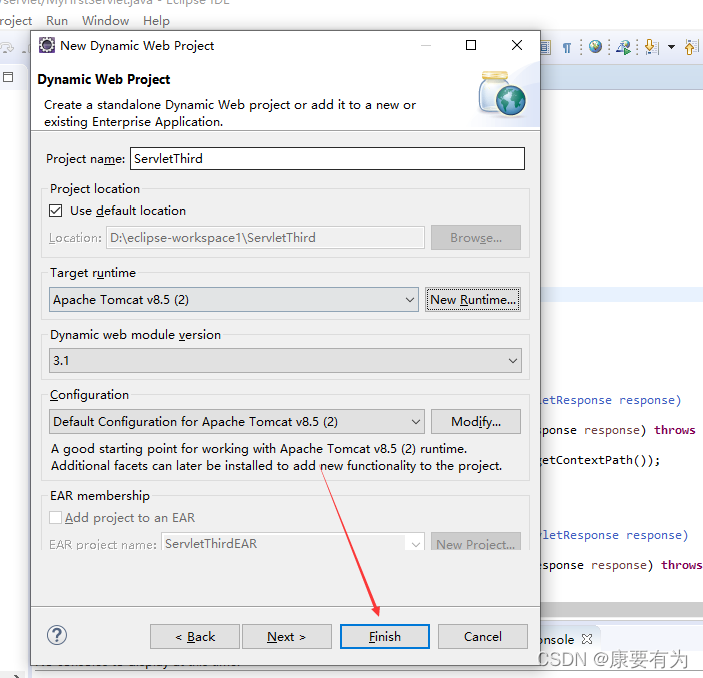Click launch web services explorer icon

click(624, 47)
